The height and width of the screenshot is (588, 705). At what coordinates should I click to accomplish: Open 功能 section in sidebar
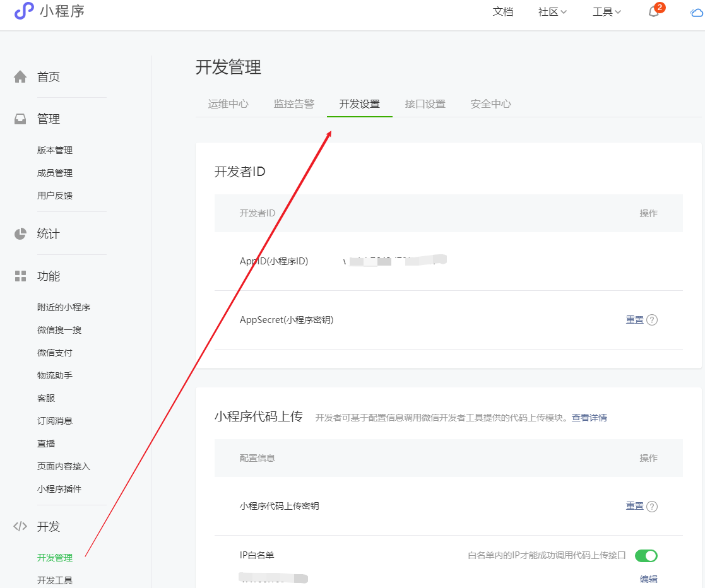point(49,276)
